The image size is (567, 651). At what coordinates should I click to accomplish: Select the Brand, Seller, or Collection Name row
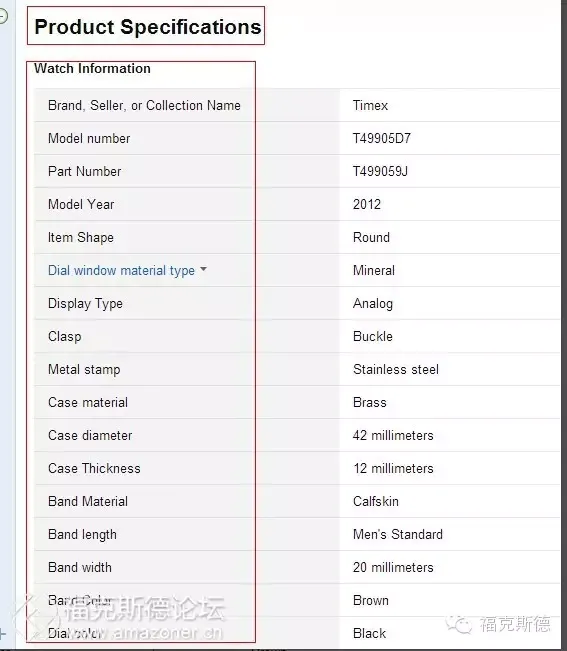click(x=297, y=105)
